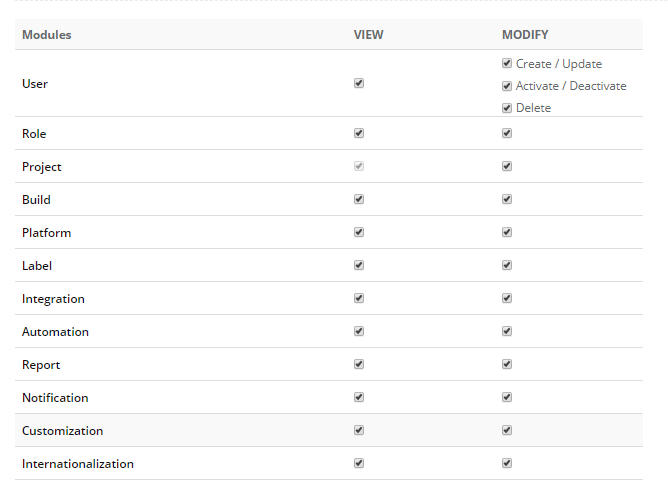Toggle Customization VIEW checkbox
This screenshot has height=485, width=668.
pyautogui.click(x=359, y=430)
